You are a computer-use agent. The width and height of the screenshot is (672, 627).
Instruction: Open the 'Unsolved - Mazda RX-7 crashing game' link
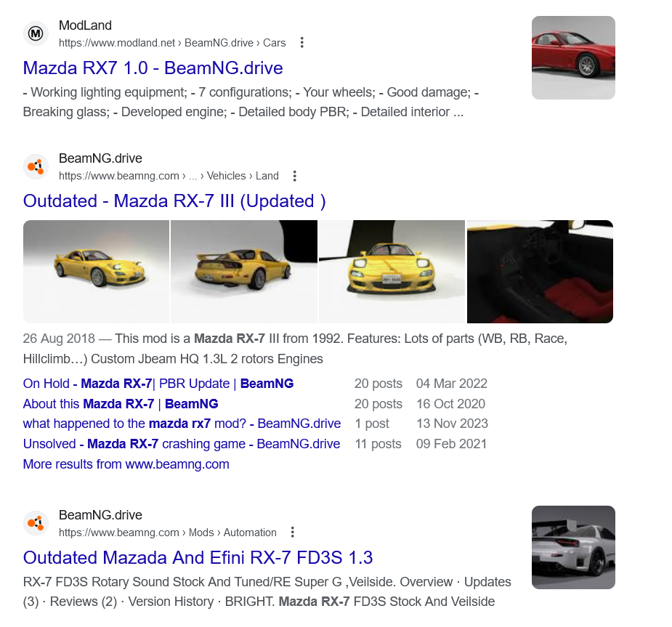(x=182, y=444)
